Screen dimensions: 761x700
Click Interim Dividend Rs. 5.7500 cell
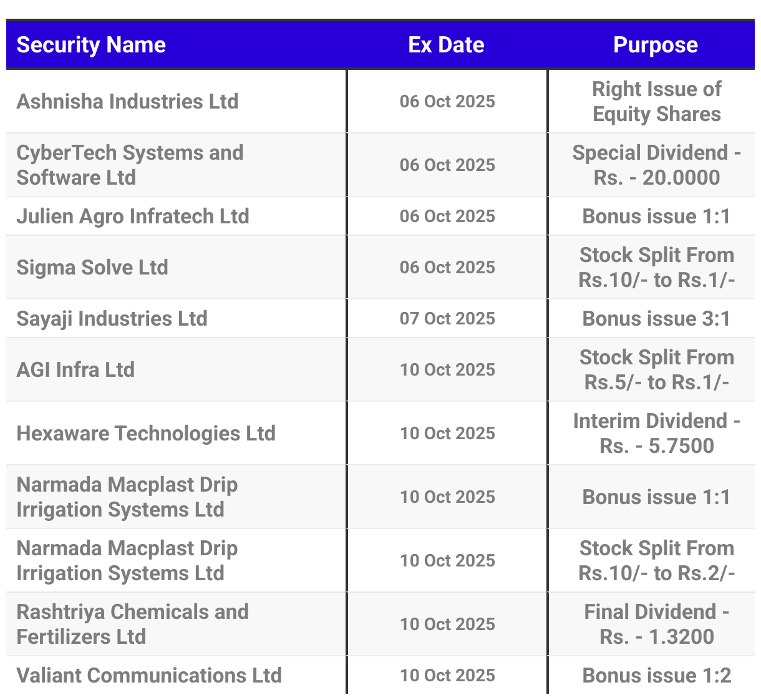[657, 433]
